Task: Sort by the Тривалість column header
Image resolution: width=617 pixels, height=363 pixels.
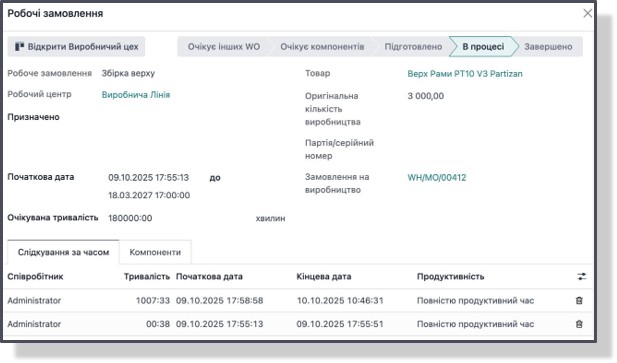Action: point(147,276)
